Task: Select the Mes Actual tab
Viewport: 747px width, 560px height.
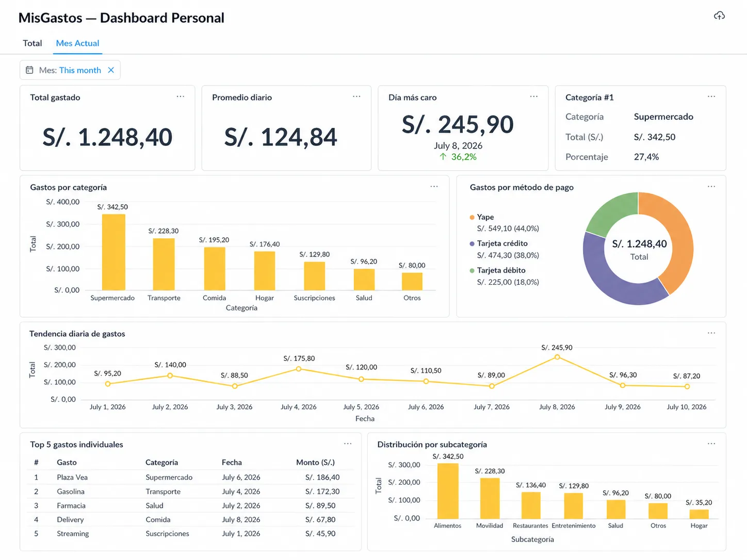Action: click(77, 43)
